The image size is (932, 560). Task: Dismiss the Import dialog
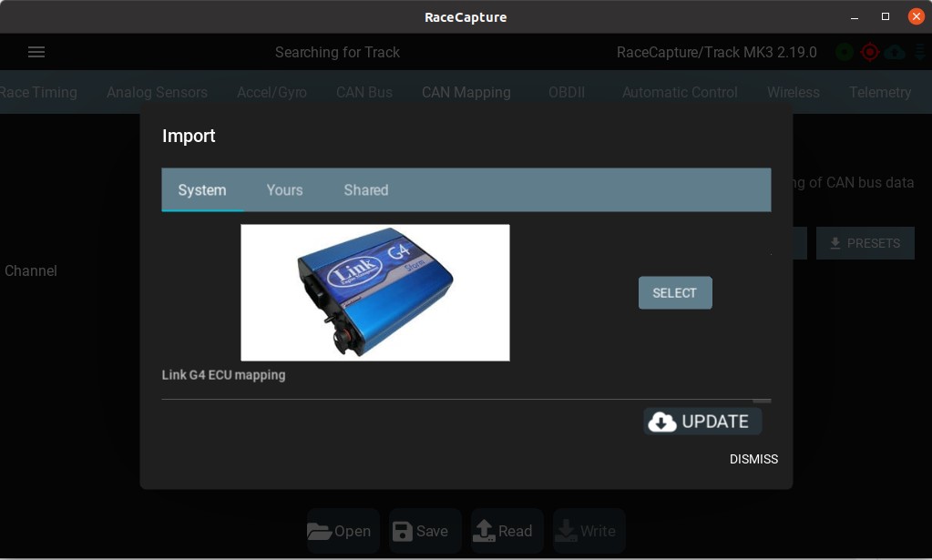click(753, 459)
